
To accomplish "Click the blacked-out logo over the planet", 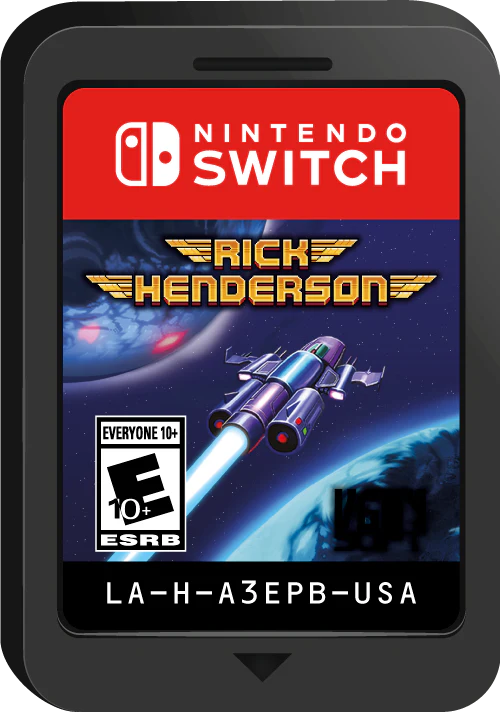I will 381,519.
